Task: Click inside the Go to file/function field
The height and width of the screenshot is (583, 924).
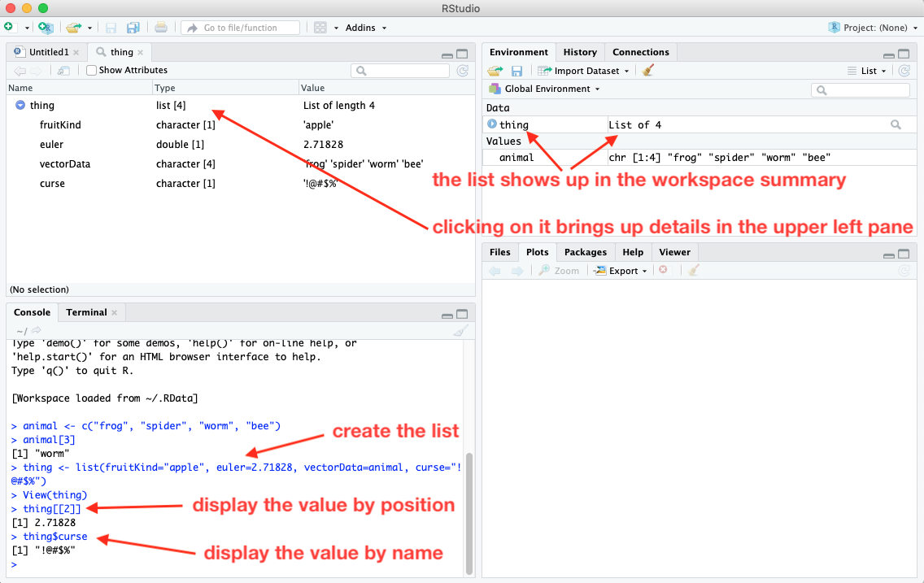Action: (x=240, y=27)
